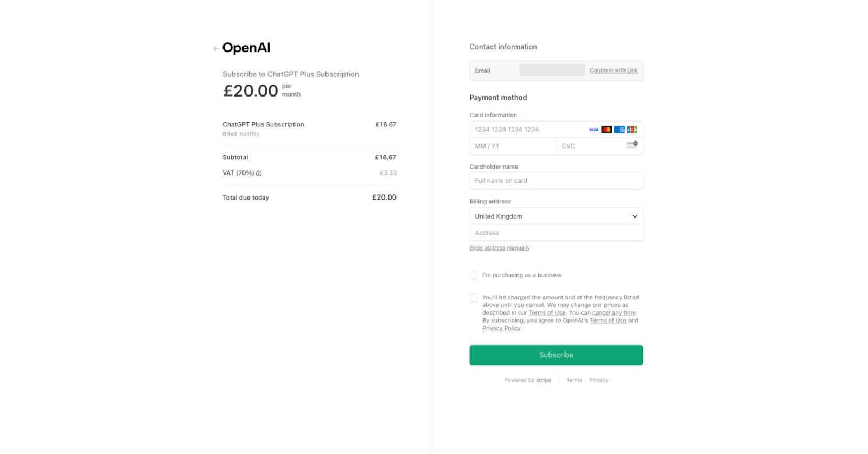Screen dimensions: 868x454
Task: Open the Terms page from the footer
Action: 574,380
